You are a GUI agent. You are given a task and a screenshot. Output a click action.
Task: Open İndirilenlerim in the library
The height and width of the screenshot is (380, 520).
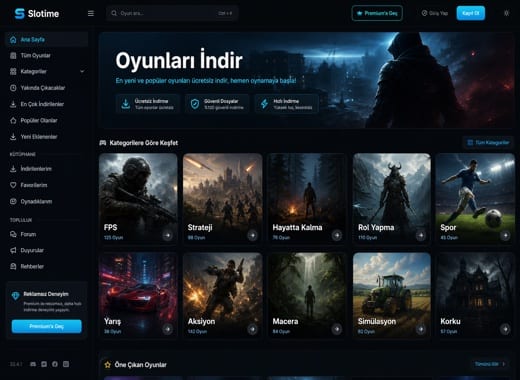(47, 169)
